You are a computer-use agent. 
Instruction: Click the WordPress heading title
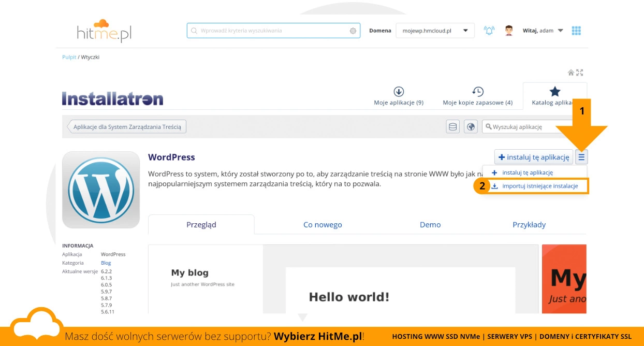point(171,157)
